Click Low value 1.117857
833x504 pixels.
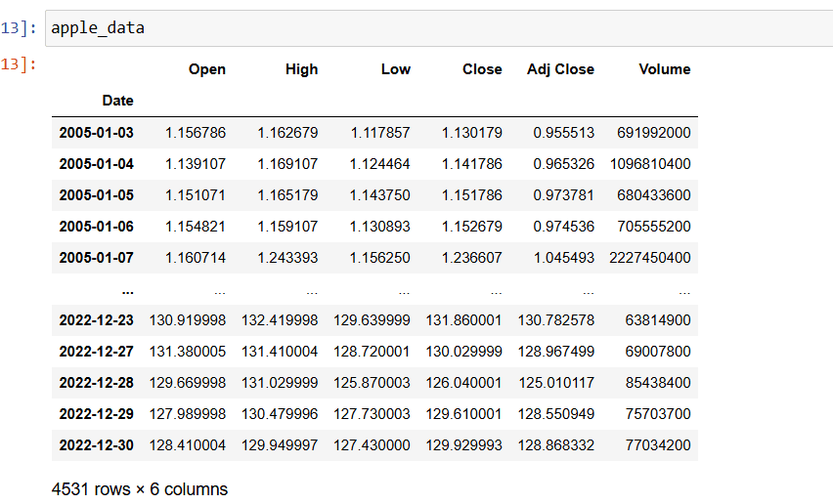380,133
